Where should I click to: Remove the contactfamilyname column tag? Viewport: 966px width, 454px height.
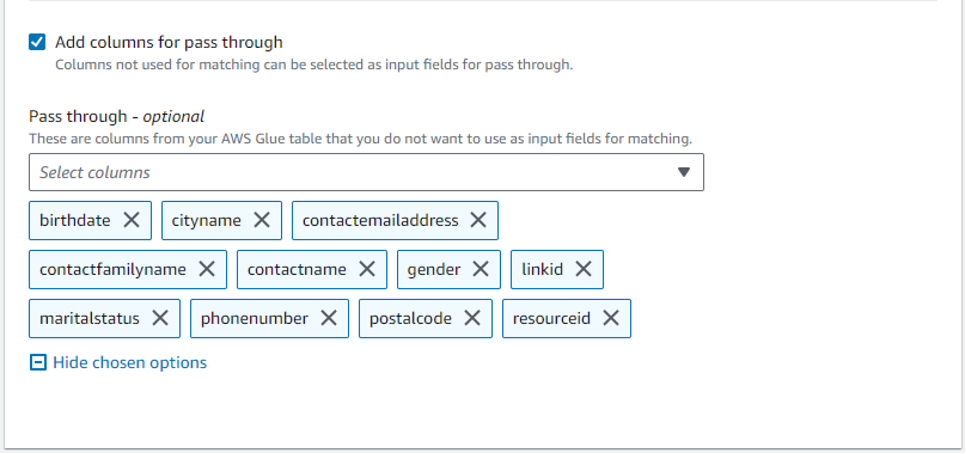pos(207,269)
